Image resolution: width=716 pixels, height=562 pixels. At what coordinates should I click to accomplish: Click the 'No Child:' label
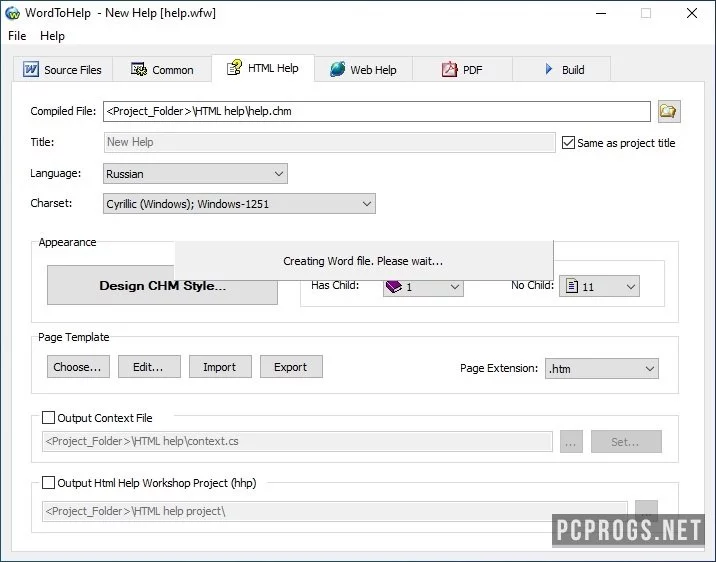[x=532, y=285]
